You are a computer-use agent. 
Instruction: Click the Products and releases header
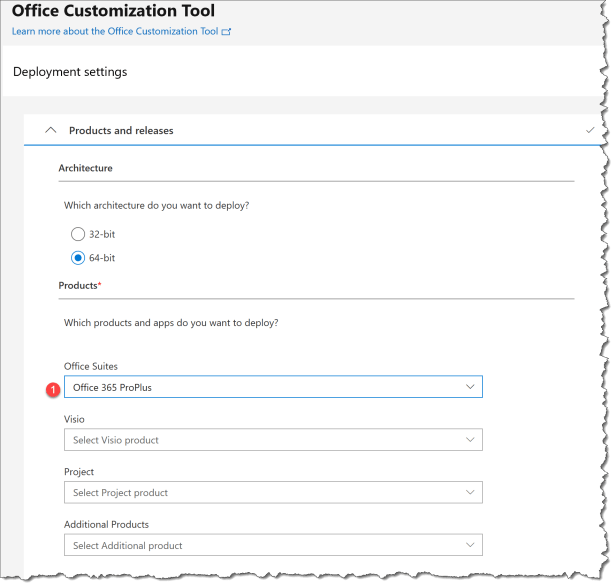tap(121, 130)
